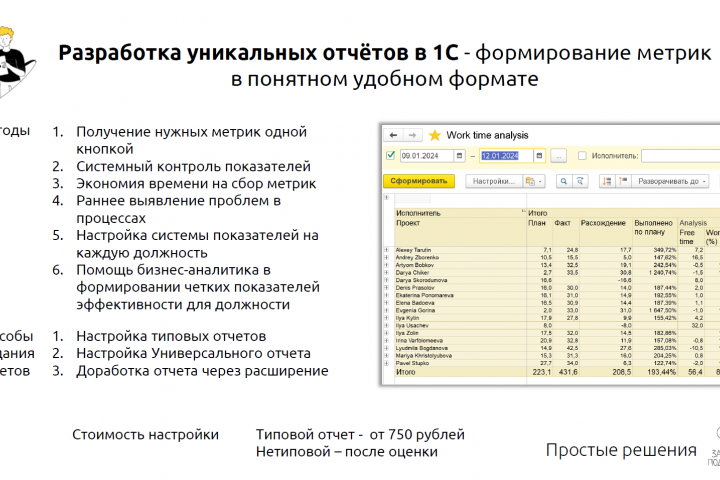Select the Alexey Tarutin name cell

point(460,250)
